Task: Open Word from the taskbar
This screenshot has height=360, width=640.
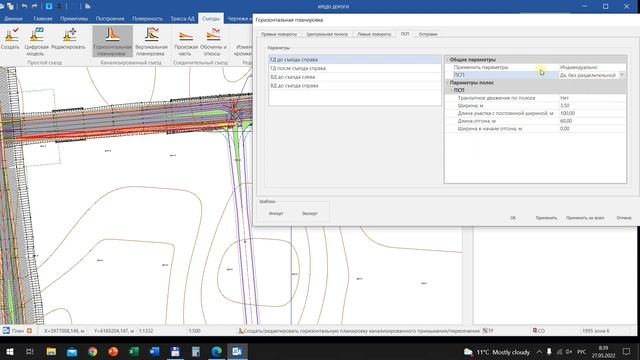Action: point(155,351)
